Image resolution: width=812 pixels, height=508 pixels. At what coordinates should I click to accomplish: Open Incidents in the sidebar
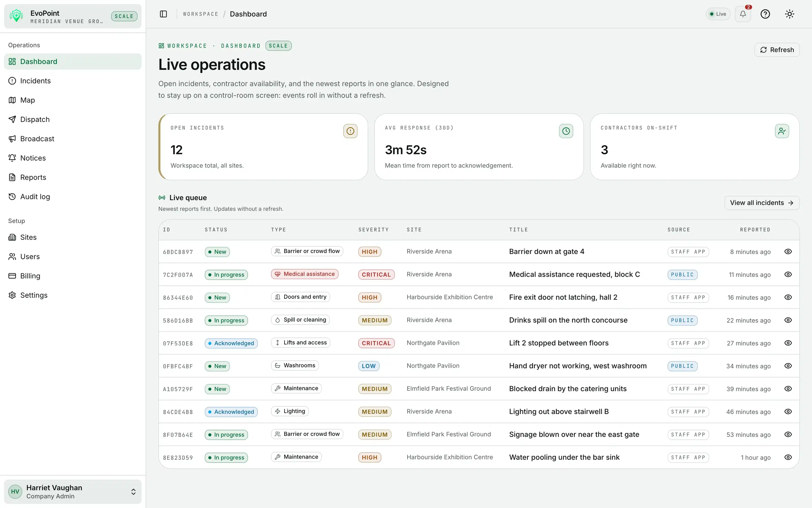coord(73,81)
